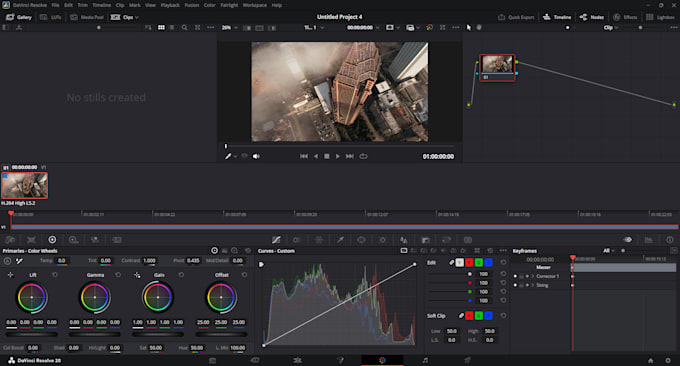The height and width of the screenshot is (366, 680).
Task: Switch to the Color page icon
Action: (382, 360)
